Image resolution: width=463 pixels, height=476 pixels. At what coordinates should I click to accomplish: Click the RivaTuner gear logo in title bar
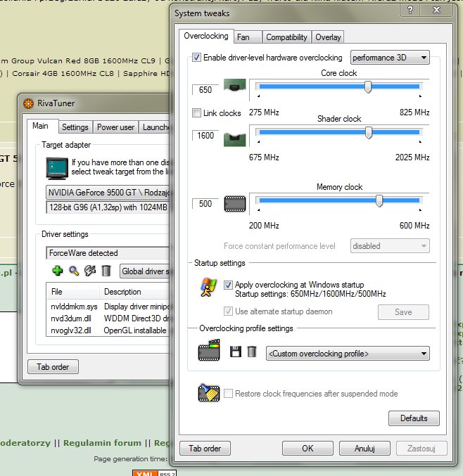click(x=28, y=103)
